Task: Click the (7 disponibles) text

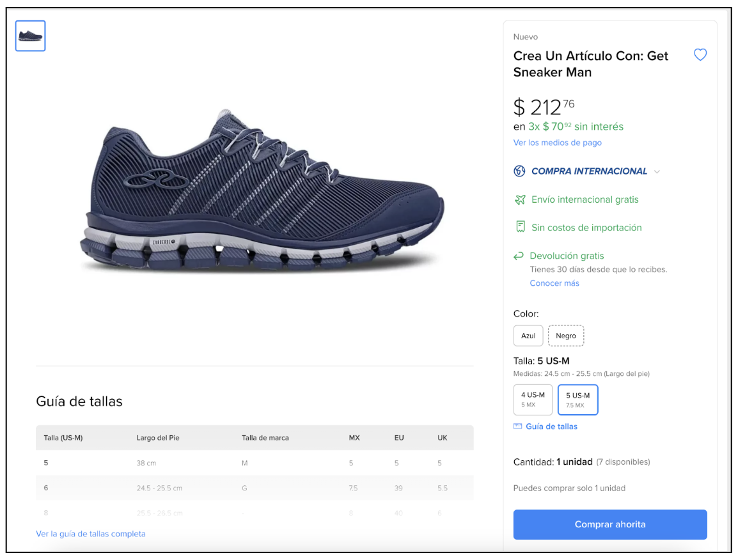Action: point(623,462)
